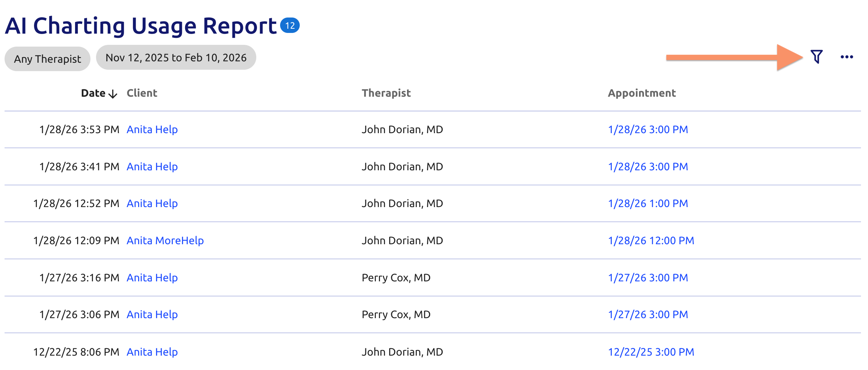Open Anita Help on the 3:53 PM row
The image size is (868, 370).
pos(152,130)
